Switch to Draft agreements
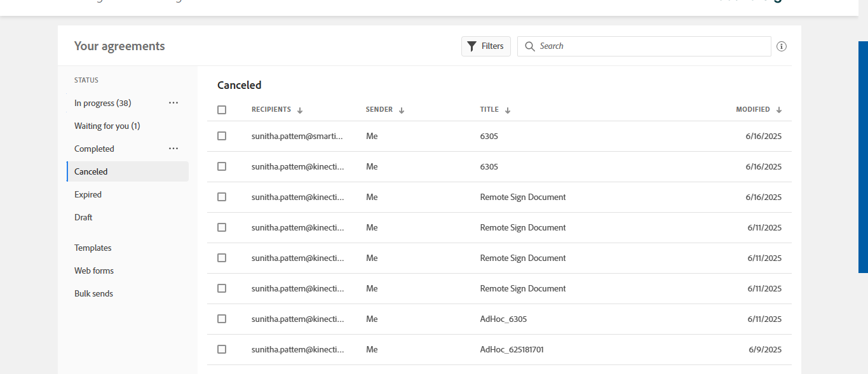 (x=83, y=217)
